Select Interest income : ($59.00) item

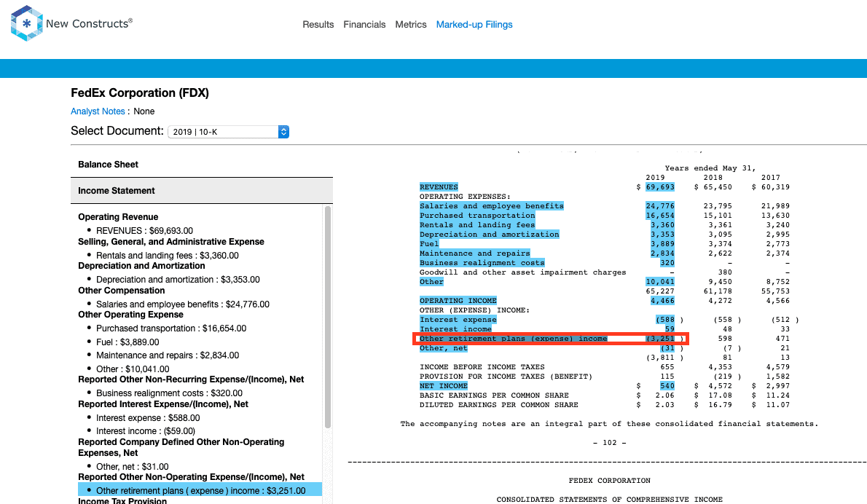[146, 431]
